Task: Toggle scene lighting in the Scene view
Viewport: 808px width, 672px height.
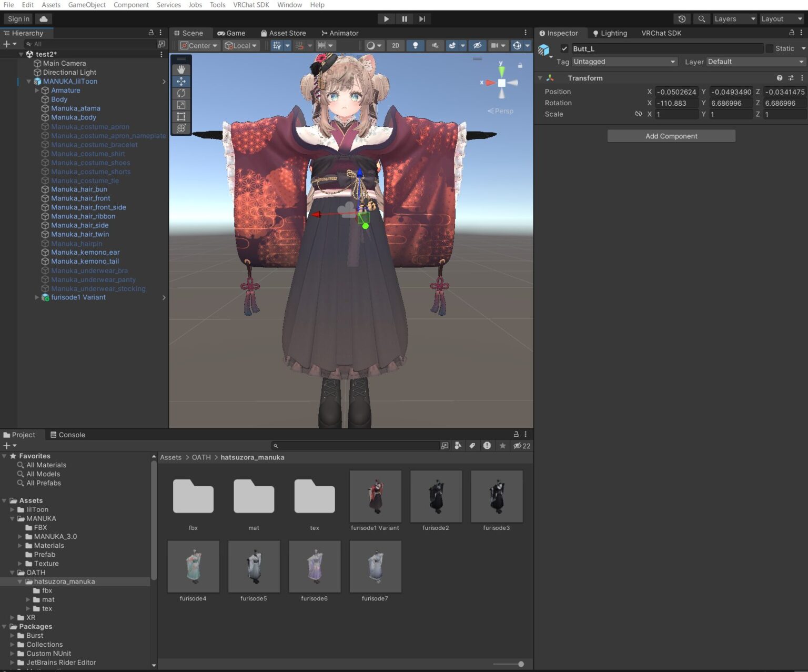Action: point(416,45)
